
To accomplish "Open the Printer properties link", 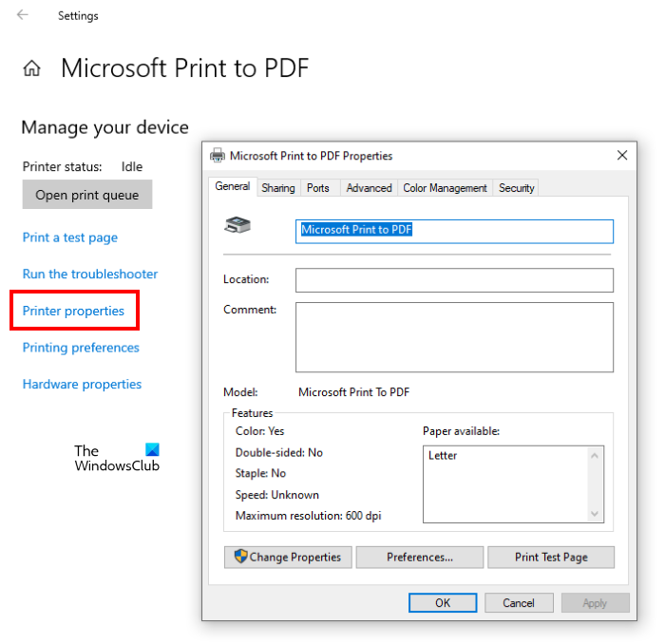I will 73,311.
